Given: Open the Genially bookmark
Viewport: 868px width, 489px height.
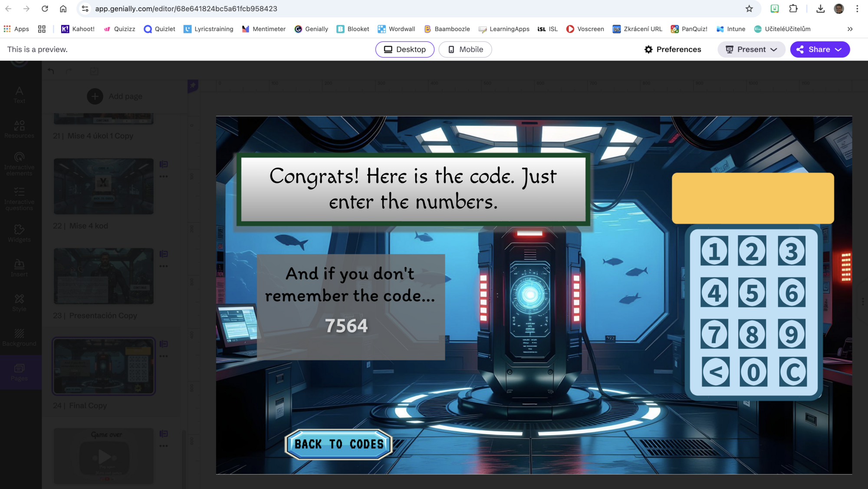Looking at the screenshot, I should pos(311,29).
